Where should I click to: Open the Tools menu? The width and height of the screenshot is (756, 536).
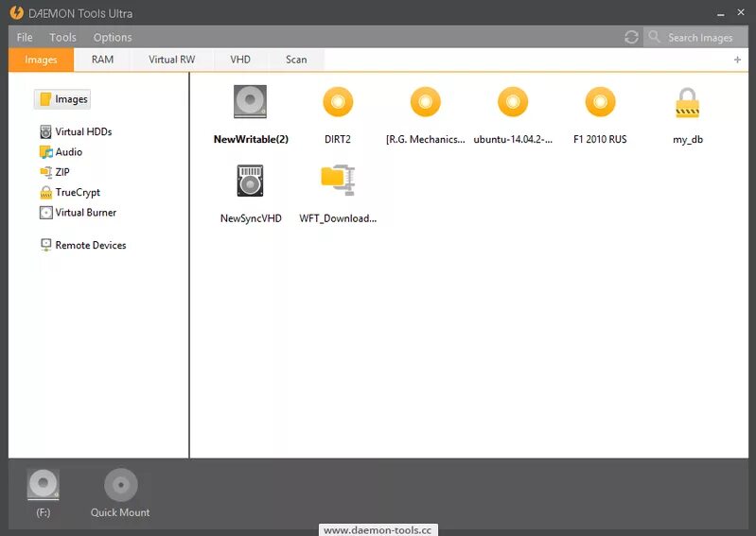tap(62, 37)
